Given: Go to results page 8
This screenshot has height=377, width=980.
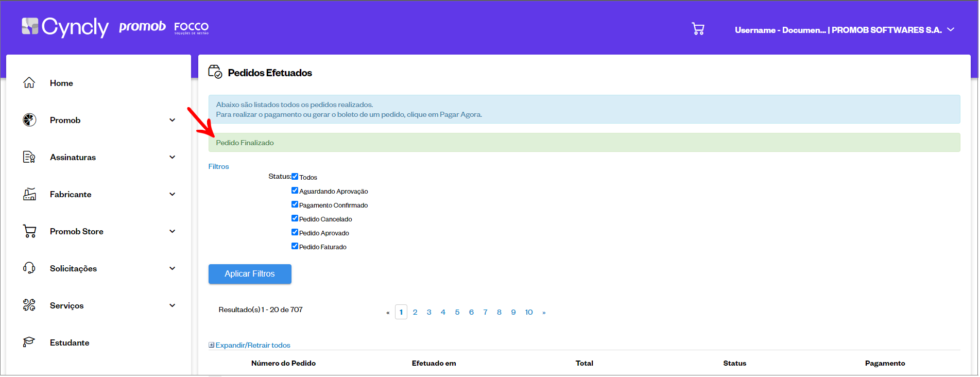Looking at the screenshot, I should click(x=499, y=312).
